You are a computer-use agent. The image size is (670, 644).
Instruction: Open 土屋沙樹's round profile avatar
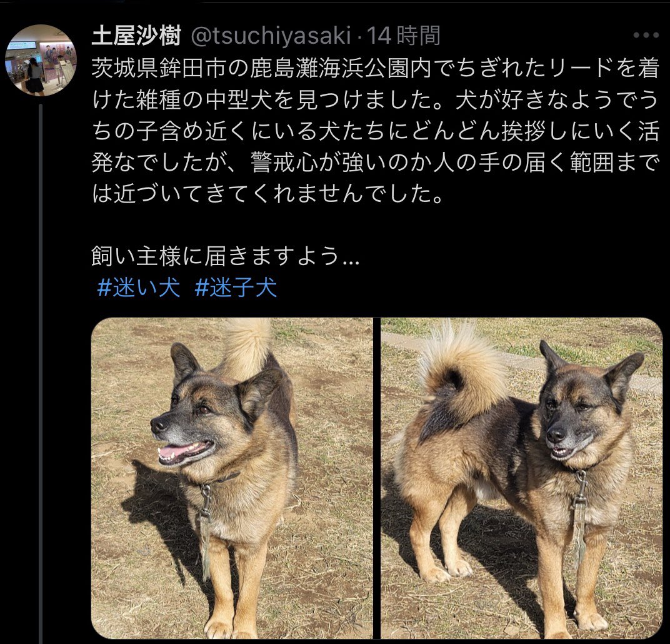[x=41, y=60]
